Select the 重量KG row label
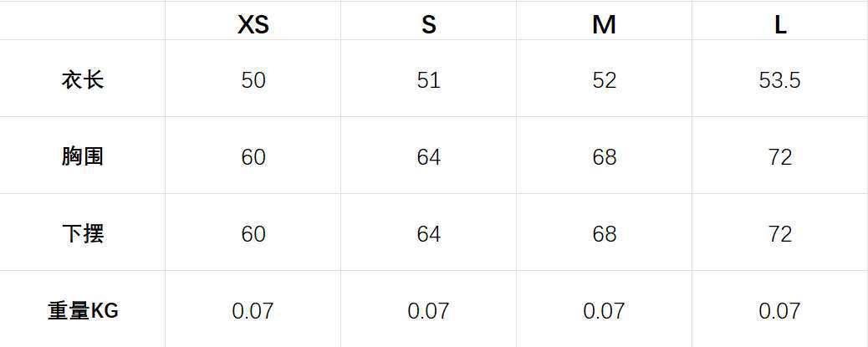Viewport: 868px width, 347px height. click(x=83, y=311)
